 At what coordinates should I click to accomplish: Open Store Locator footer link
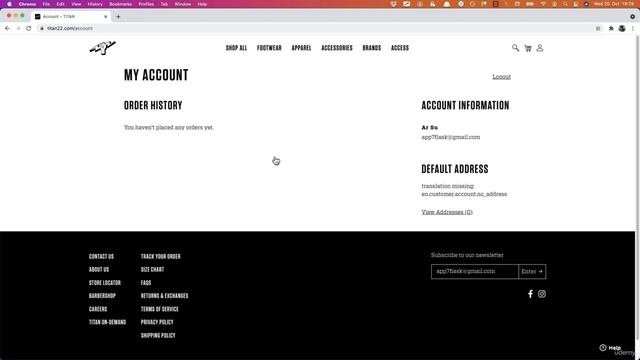[105, 282]
